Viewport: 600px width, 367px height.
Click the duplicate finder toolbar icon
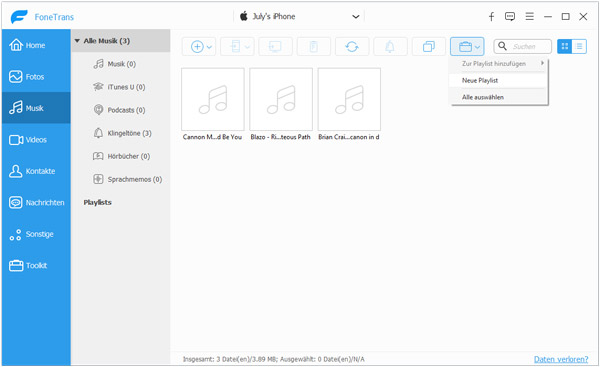pos(429,47)
